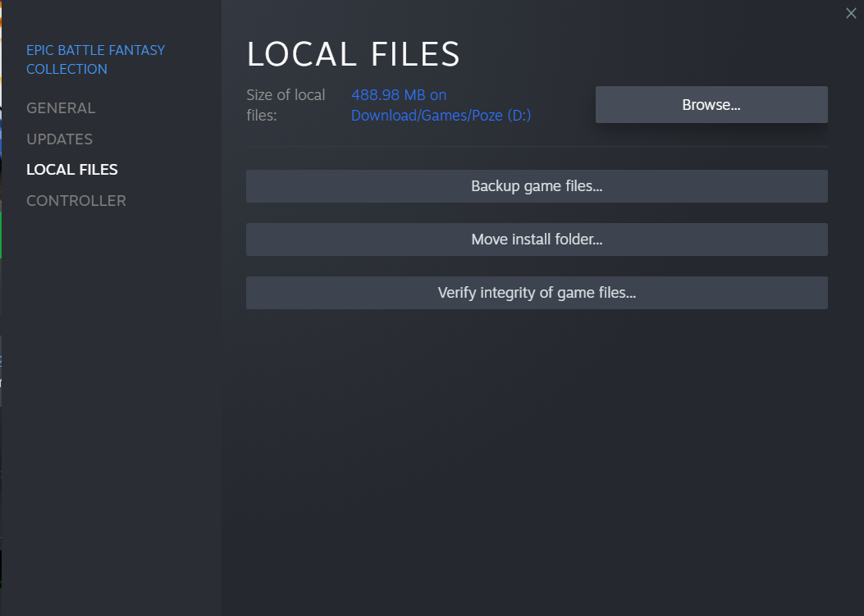Click the Download/Games/Poze (D:) path link
Screen dimensions: 864x616
[441, 116]
